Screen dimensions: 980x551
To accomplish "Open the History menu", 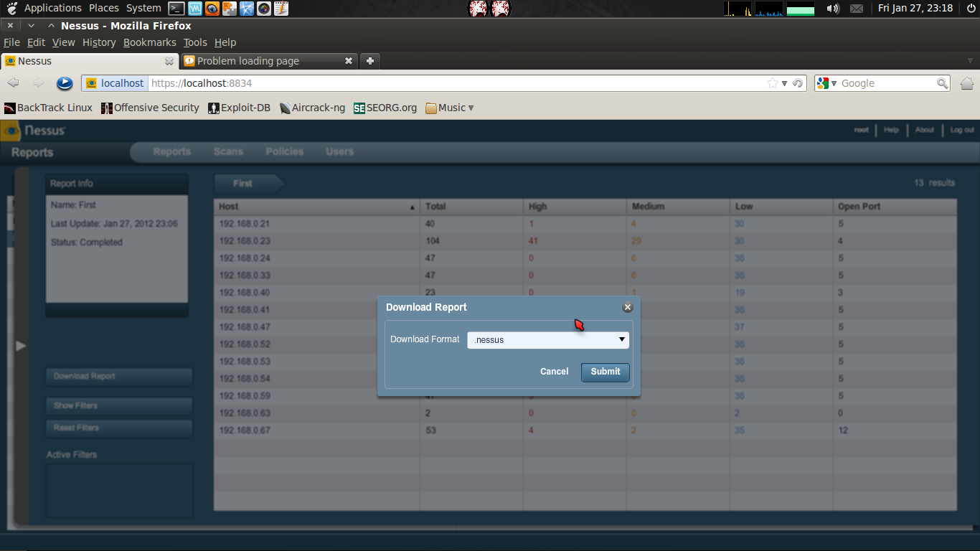I will (x=99, y=42).
